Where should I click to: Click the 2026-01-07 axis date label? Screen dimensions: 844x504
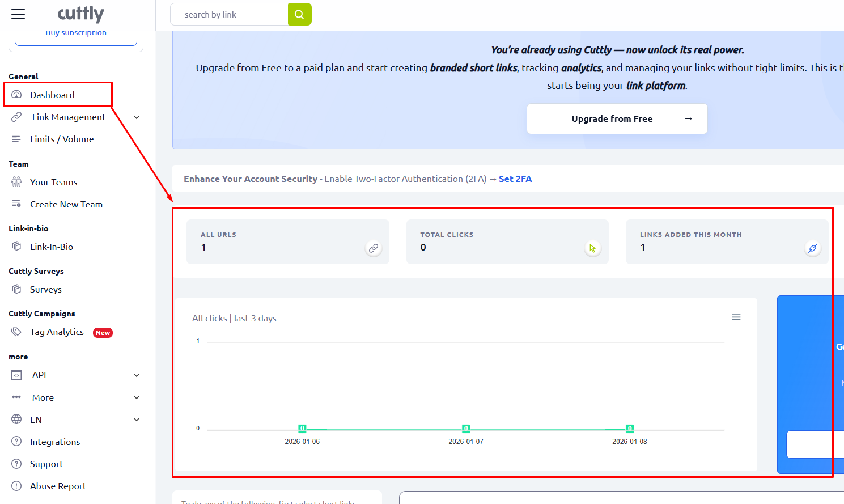466,442
